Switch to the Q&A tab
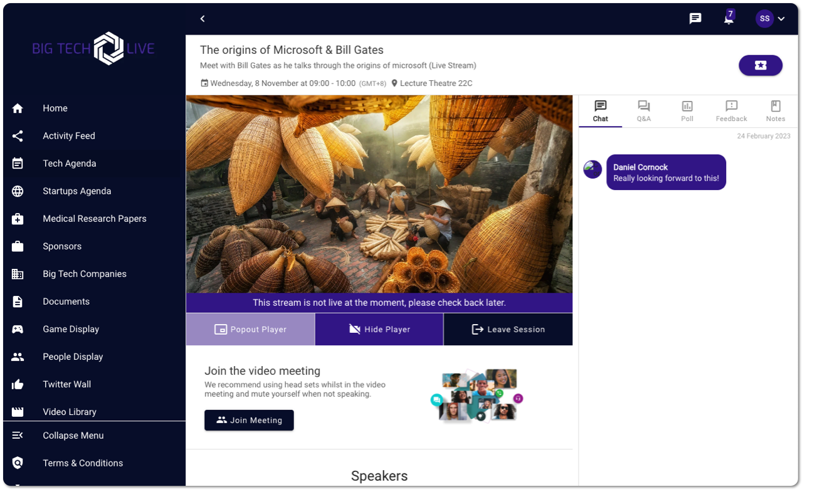The image size is (827, 504). (644, 111)
